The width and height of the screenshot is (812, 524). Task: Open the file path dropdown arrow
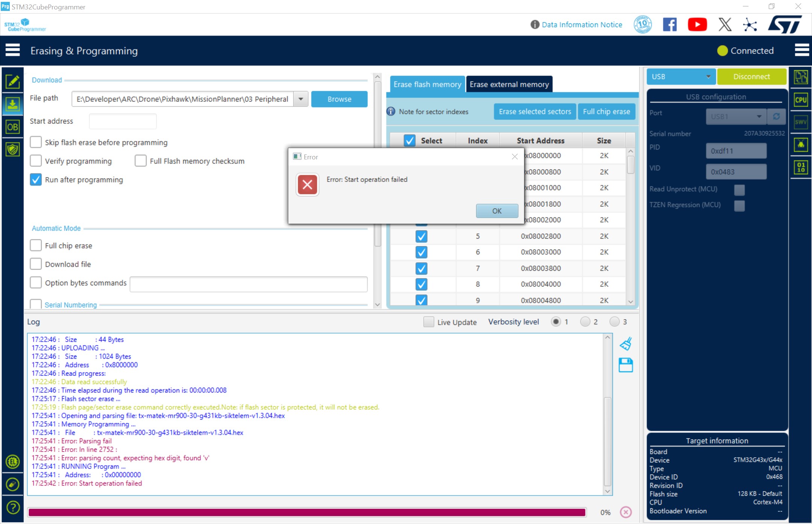pos(301,99)
